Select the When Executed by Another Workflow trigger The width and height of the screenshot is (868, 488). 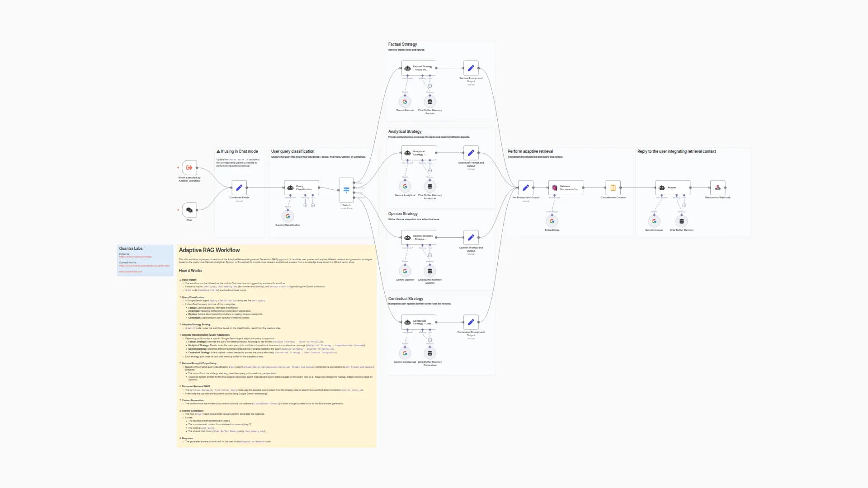(189, 168)
